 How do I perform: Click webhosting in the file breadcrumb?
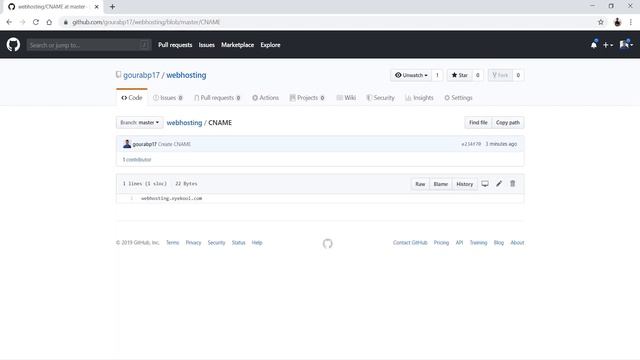[184, 122]
